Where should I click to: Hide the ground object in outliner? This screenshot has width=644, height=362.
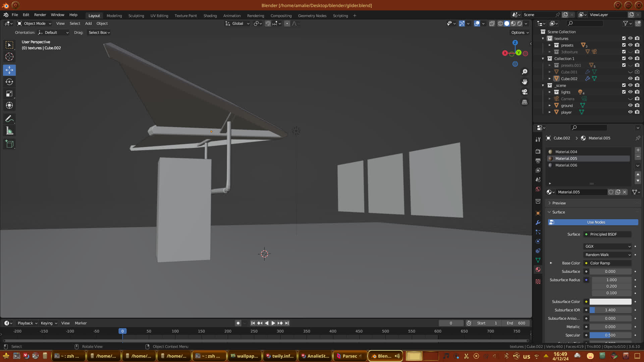[630, 105]
